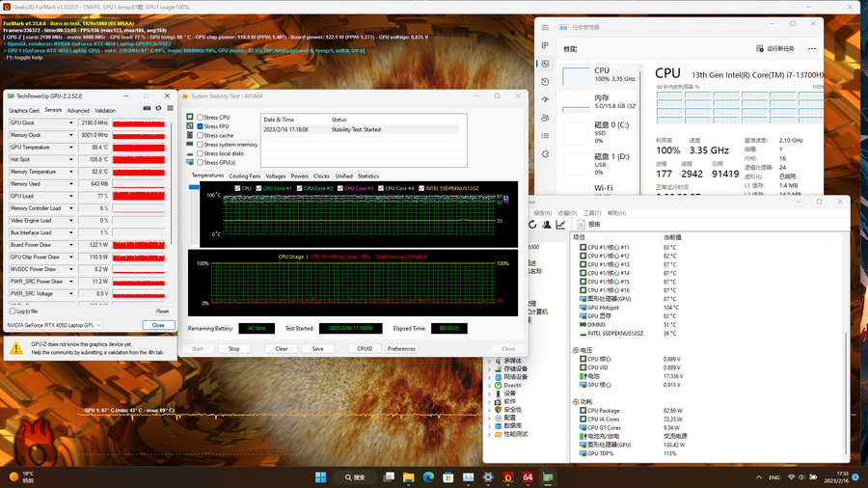Open GPU-Z hamburger menu icon
This screenshot has height=488, width=868.
point(170,108)
